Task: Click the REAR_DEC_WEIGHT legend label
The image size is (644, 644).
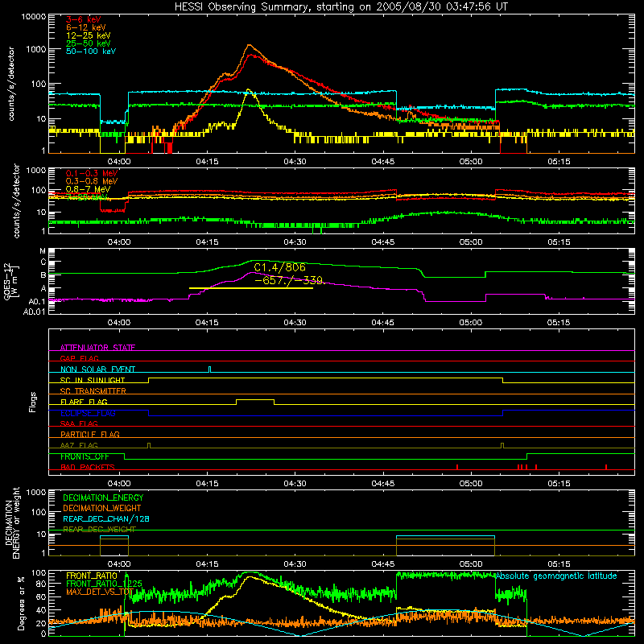Action: point(99,530)
